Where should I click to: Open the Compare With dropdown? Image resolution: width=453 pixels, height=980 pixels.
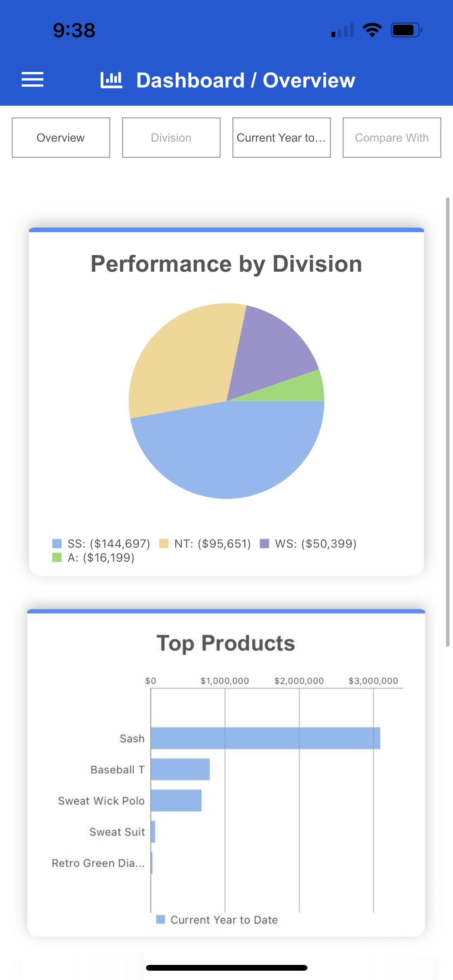tap(392, 138)
